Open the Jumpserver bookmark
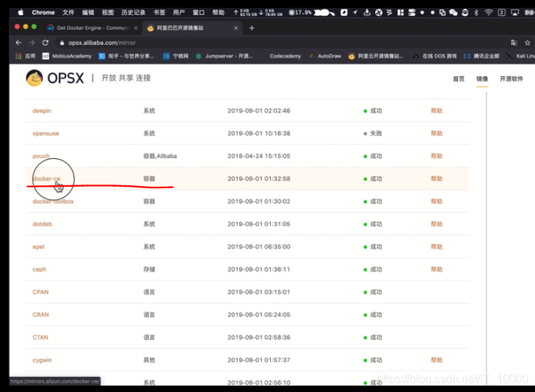 [224, 56]
